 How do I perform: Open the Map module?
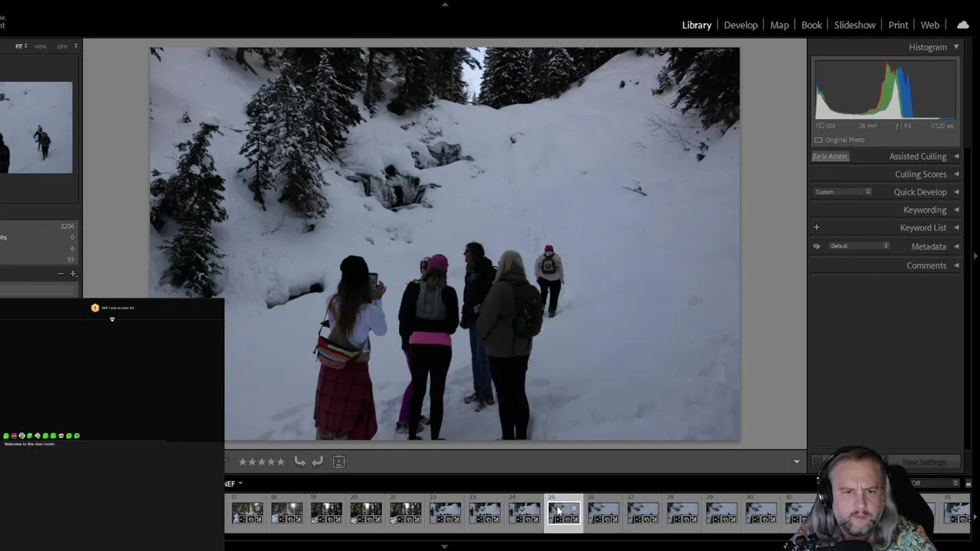(779, 25)
